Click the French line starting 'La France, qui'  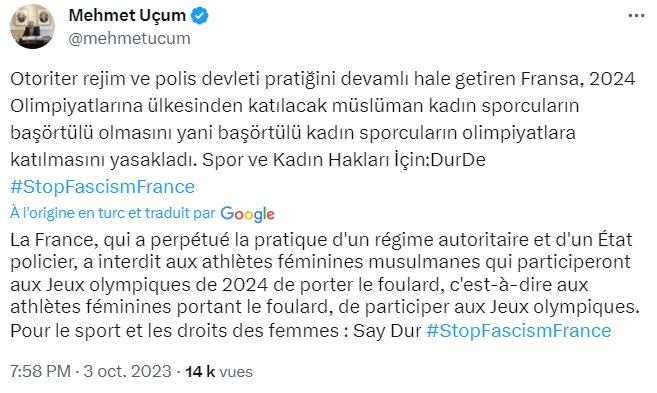point(321,240)
